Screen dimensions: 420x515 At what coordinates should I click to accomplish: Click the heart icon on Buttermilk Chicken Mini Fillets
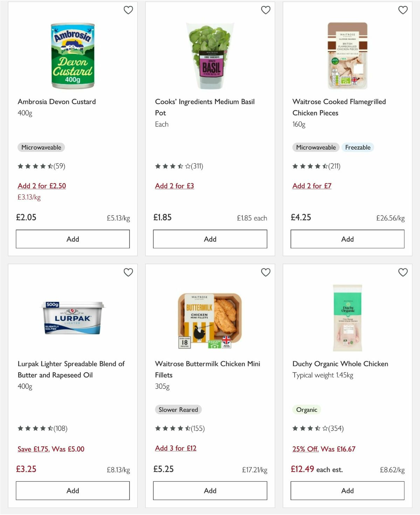(266, 272)
